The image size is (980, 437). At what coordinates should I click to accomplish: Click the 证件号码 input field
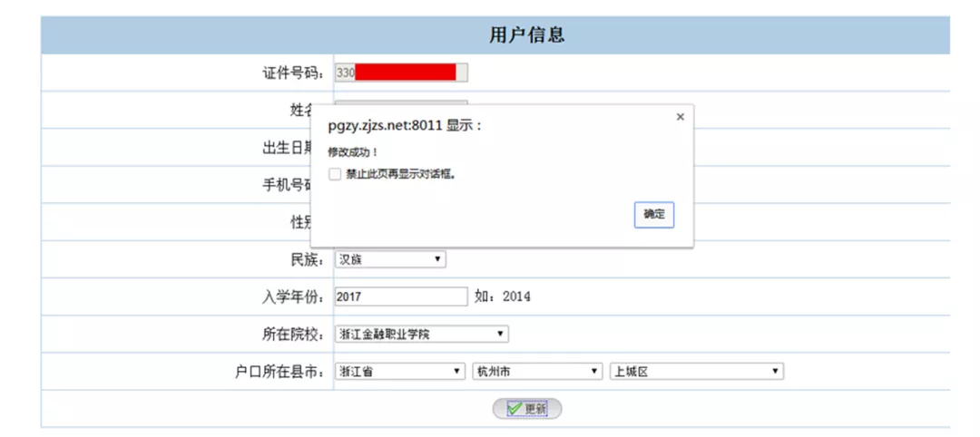pyautogui.click(x=401, y=73)
